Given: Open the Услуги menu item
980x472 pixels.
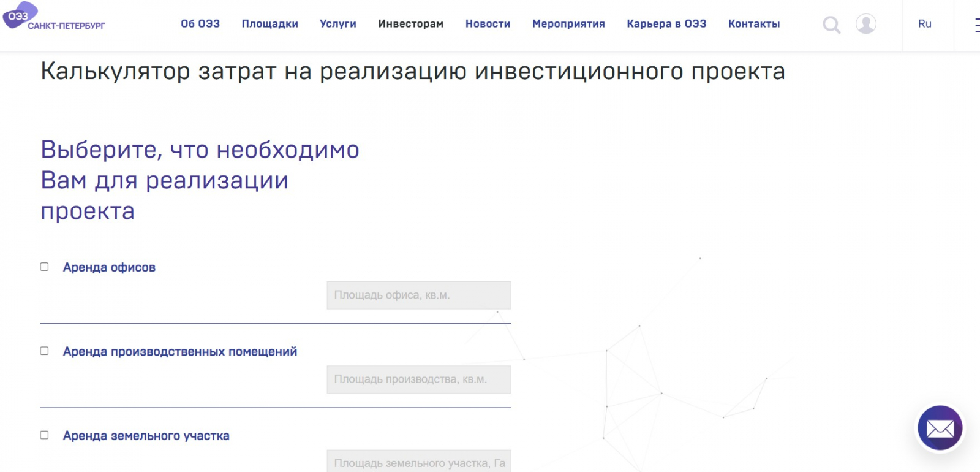Looking at the screenshot, I should [338, 24].
